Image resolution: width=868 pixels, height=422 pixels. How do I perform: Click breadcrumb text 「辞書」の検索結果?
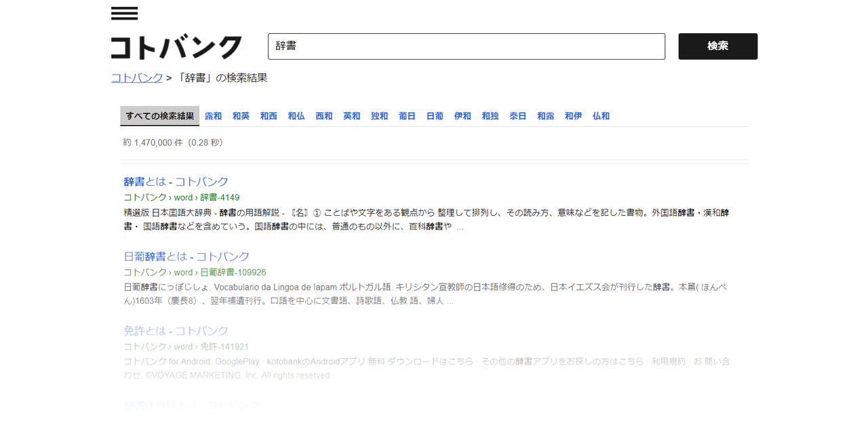[222, 78]
